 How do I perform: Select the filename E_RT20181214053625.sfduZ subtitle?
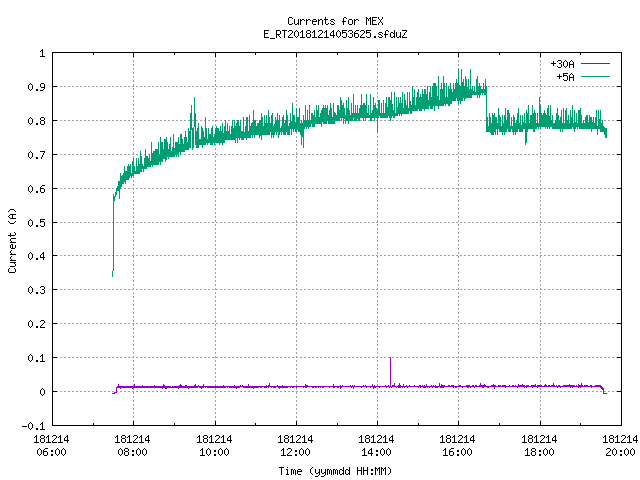[335, 34]
